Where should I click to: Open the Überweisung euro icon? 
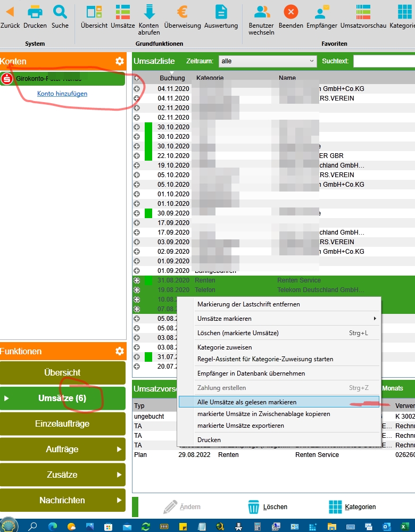182,12
